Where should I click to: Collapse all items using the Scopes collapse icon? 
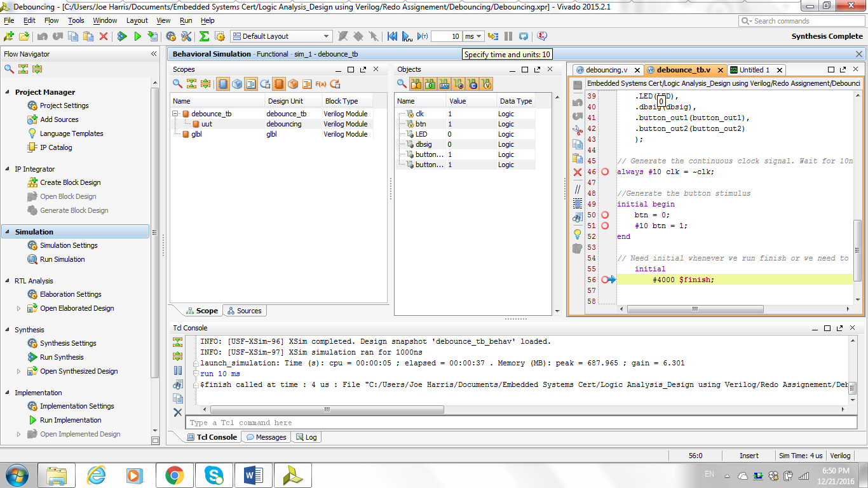[x=193, y=83]
